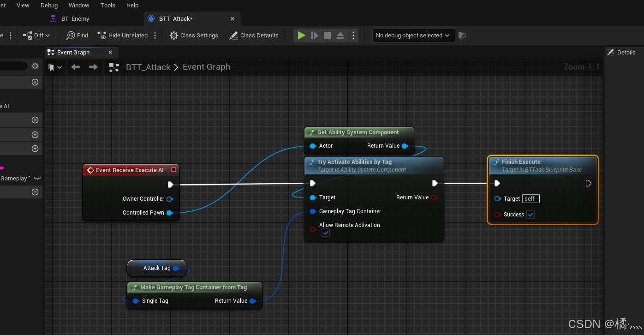Select the Make Gameplay Tag Container from Tag title
Viewport: 644px width, 335px height.
[193, 287]
